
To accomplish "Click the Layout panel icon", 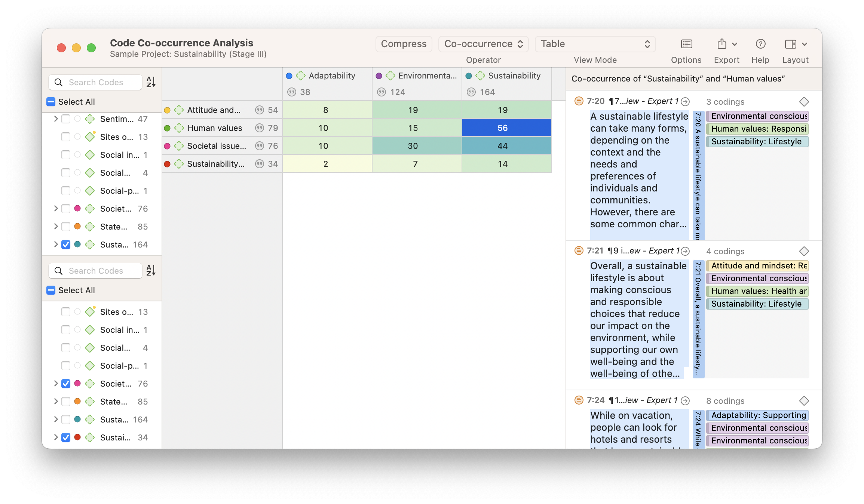I will click(790, 44).
